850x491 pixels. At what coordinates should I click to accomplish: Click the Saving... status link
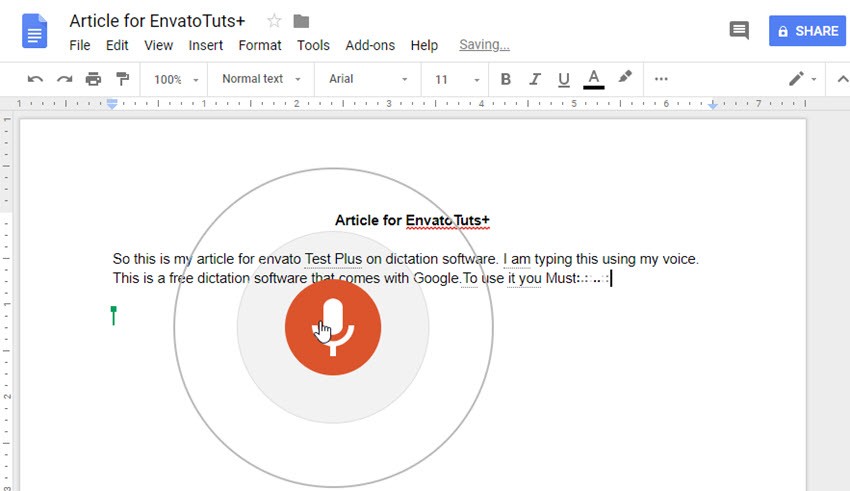click(x=484, y=45)
